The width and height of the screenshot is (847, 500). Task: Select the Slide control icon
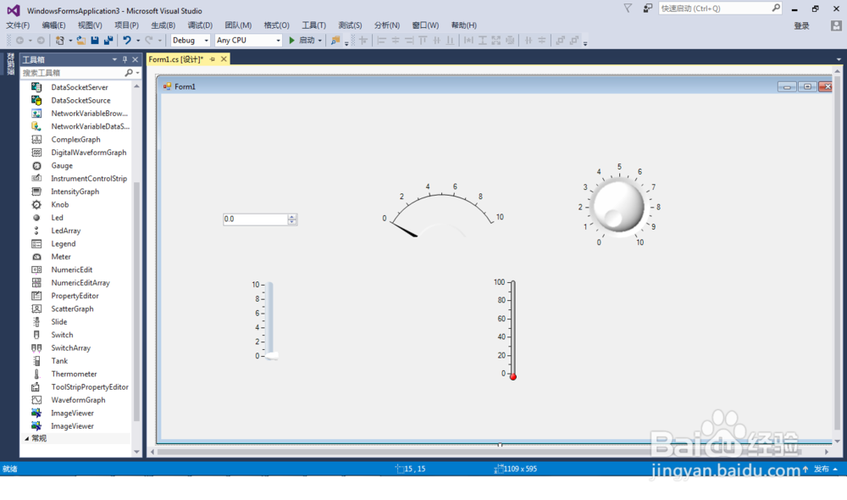pyautogui.click(x=36, y=322)
